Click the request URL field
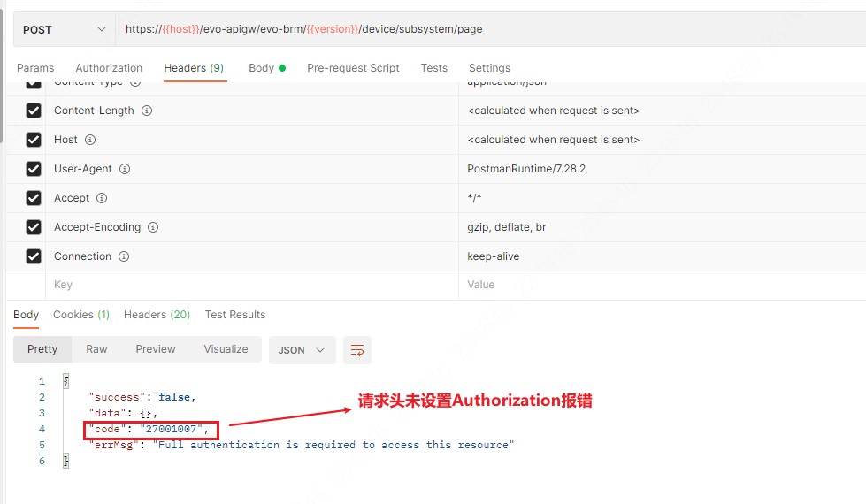866x504 pixels. coord(487,29)
